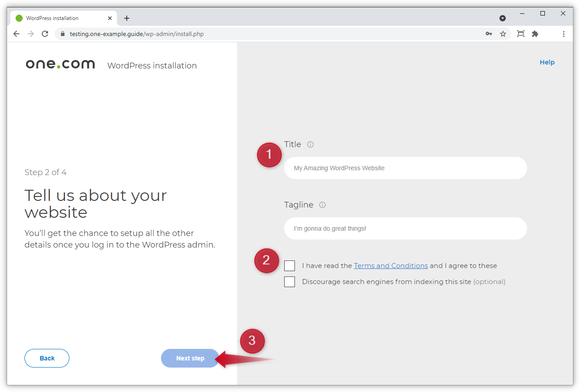Viewport: 580px width, 392px height.
Task: Check the Terms and Conditions agreement box
Action: 290,266
